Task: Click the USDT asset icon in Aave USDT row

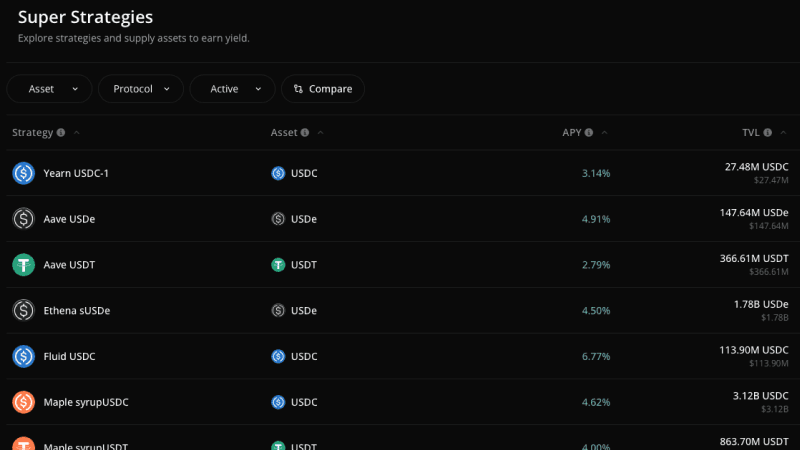Action: 278,265
